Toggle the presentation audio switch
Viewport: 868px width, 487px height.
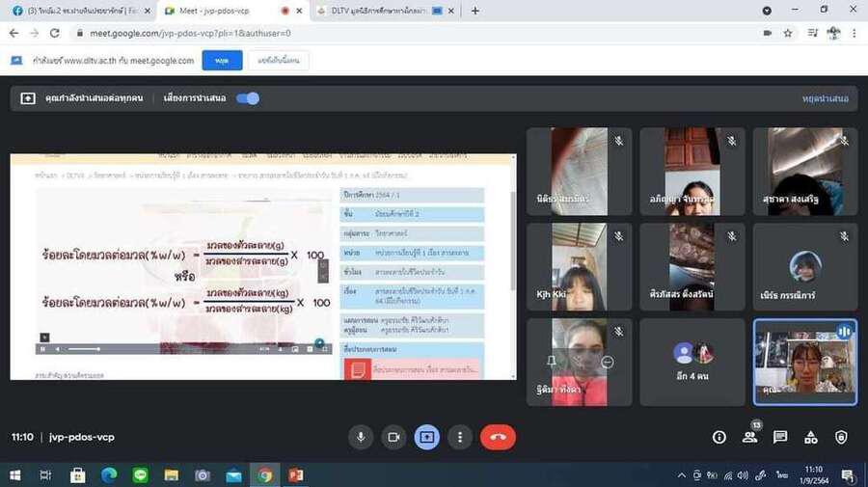click(x=248, y=98)
